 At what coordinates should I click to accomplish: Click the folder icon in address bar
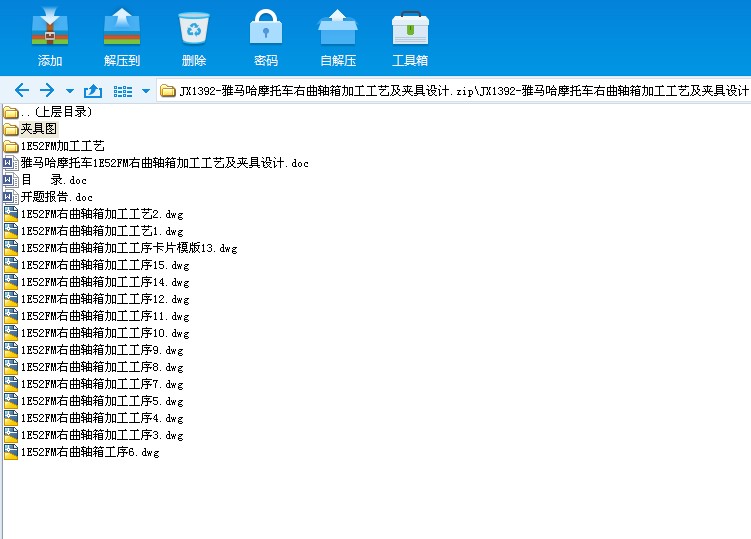167,91
